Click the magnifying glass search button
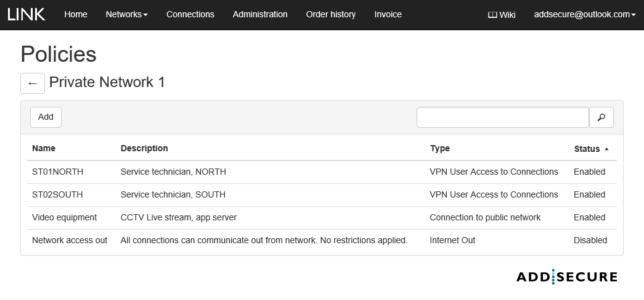644x300 pixels. (601, 117)
